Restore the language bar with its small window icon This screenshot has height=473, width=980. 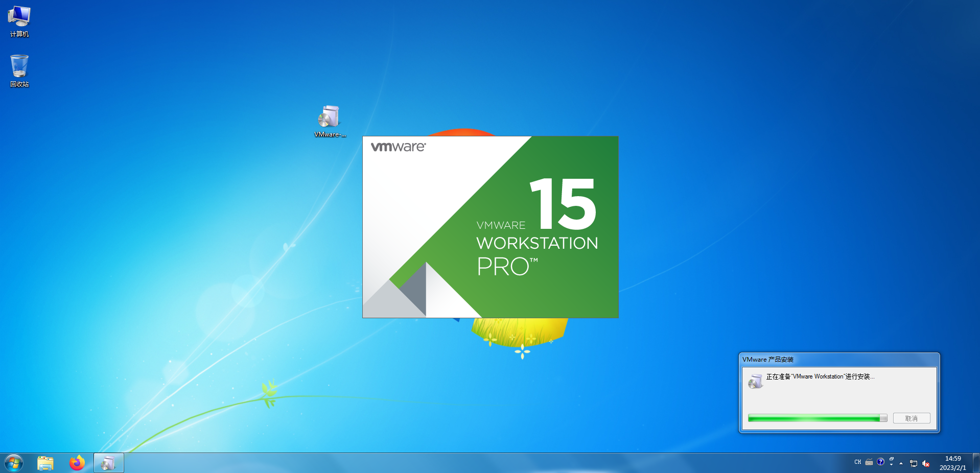[892, 459]
